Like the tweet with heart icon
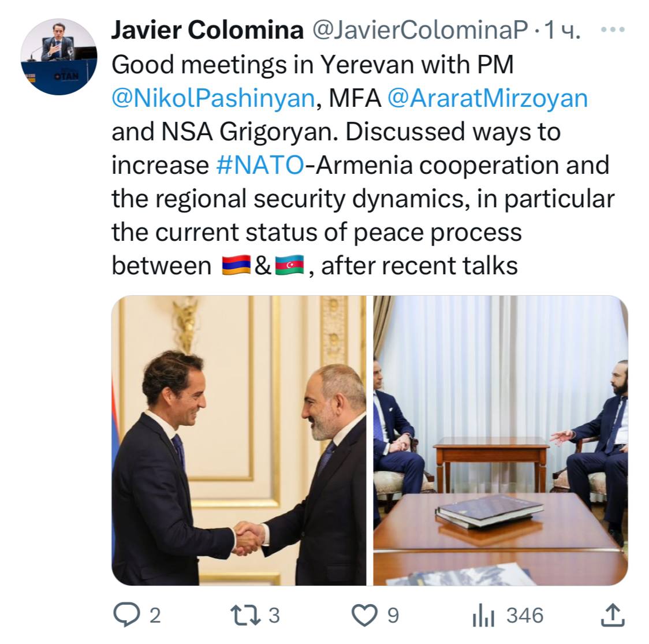This screenshot has width=649, height=644. [364, 616]
